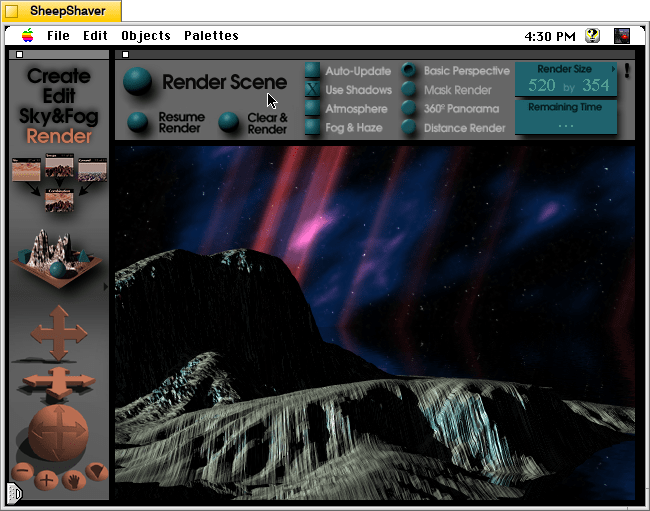
Task: Click the SheepShaver title bar icon
Action: tap(12, 11)
